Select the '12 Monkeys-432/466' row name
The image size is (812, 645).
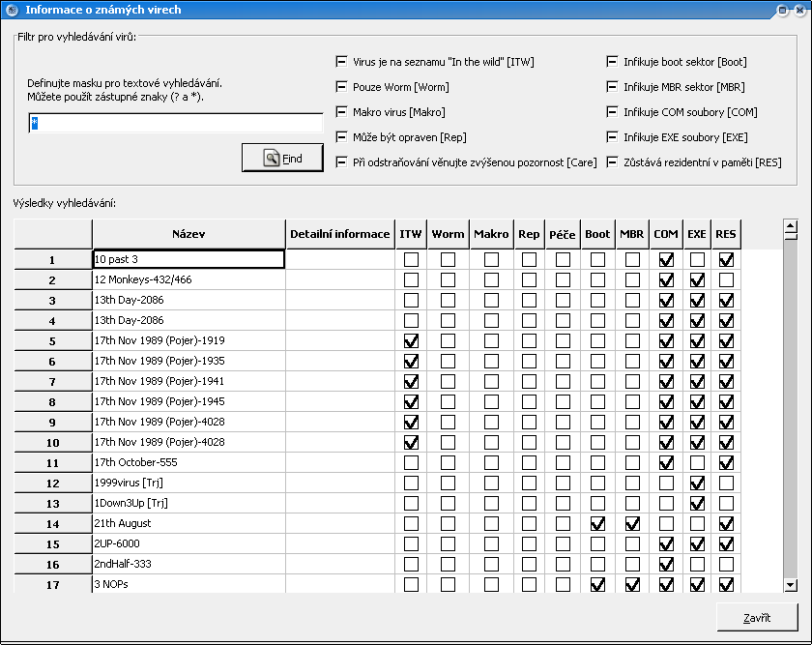[188, 279]
